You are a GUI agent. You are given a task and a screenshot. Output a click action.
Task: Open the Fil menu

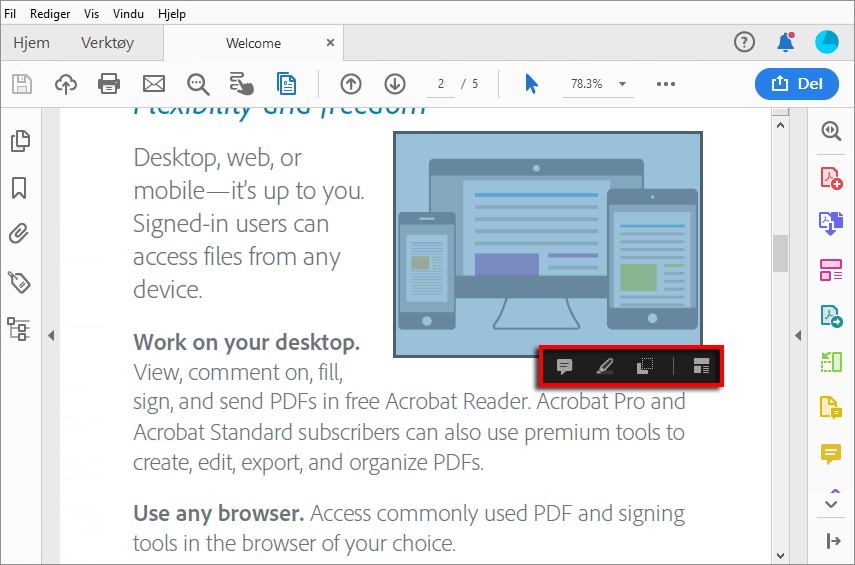[10, 14]
